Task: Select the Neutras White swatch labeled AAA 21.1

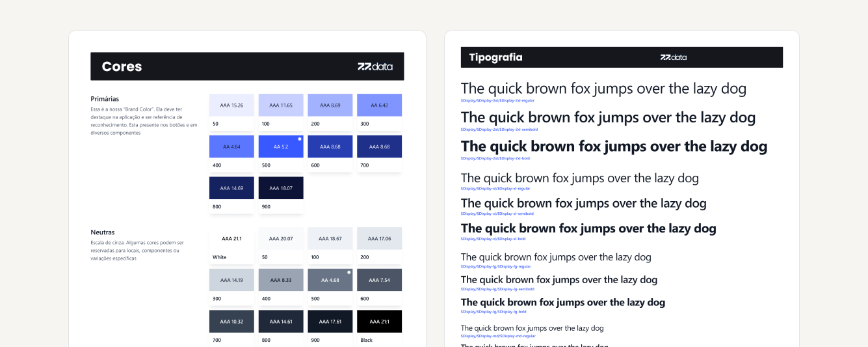Action: 231,238
